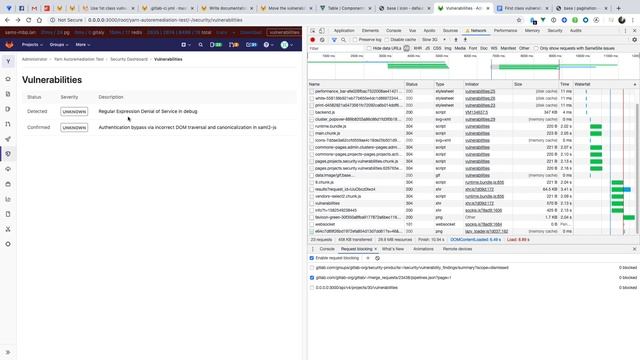Click the project avatar Y in sidebar
The width and height of the screenshot is (640, 360).
pyautogui.click(x=8, y=61)
